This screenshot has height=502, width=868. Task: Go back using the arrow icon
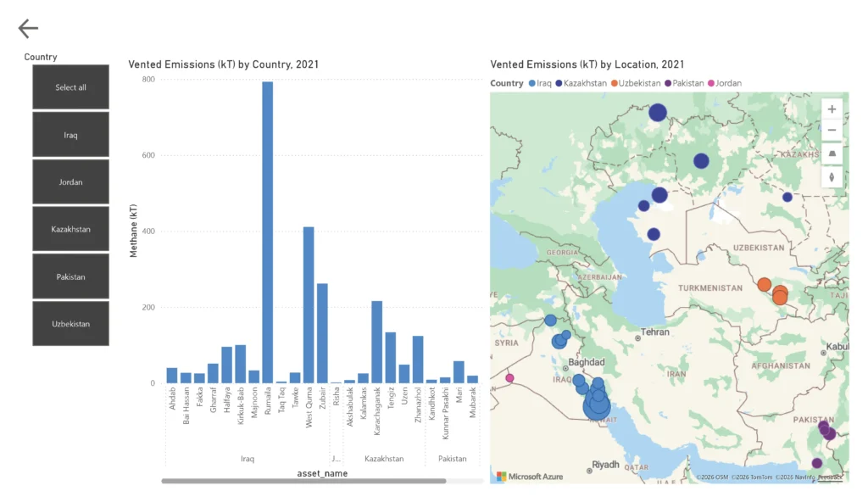[x=28, y=29]
